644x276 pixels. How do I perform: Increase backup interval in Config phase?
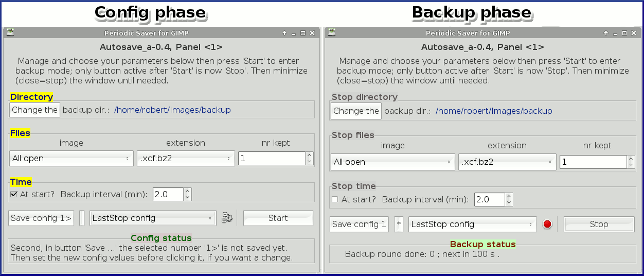click(x=187, y=191)
